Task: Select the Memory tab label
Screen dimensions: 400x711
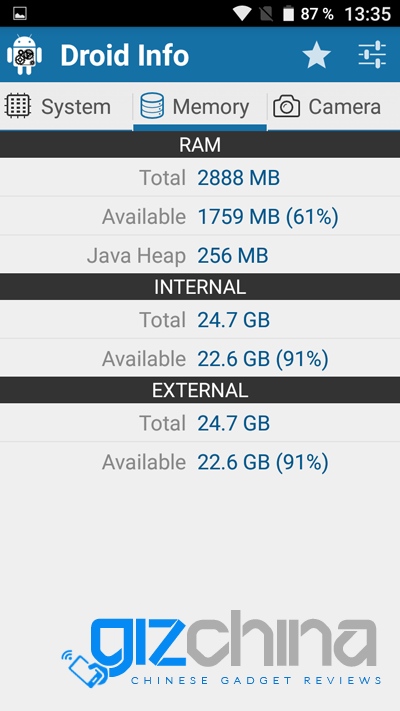Action: (x=211, y=107)
